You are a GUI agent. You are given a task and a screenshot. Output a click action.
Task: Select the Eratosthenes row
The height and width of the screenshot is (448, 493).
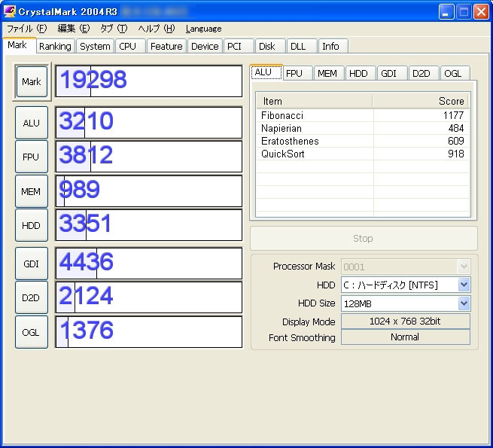(x=363, y=141)
